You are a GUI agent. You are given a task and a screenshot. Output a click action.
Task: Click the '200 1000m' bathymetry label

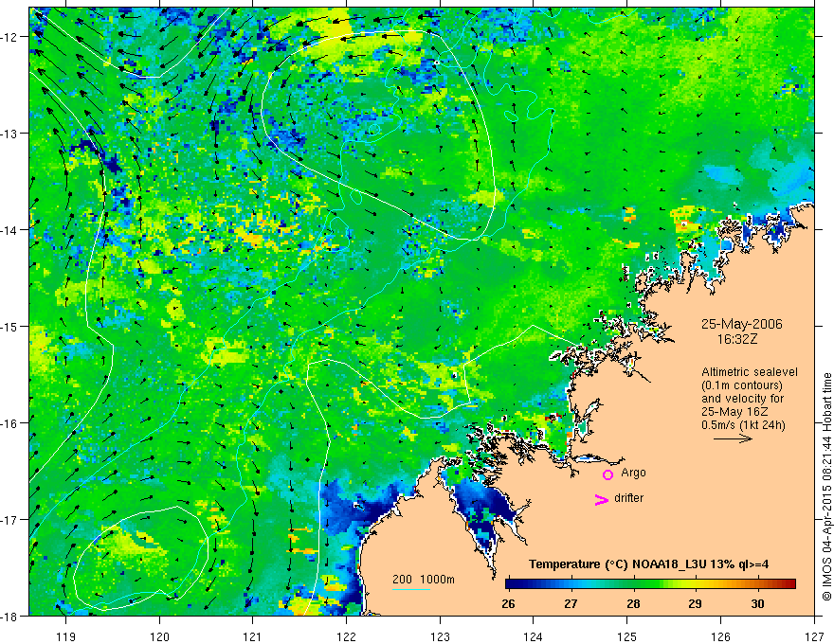click(x=424, y=580)
